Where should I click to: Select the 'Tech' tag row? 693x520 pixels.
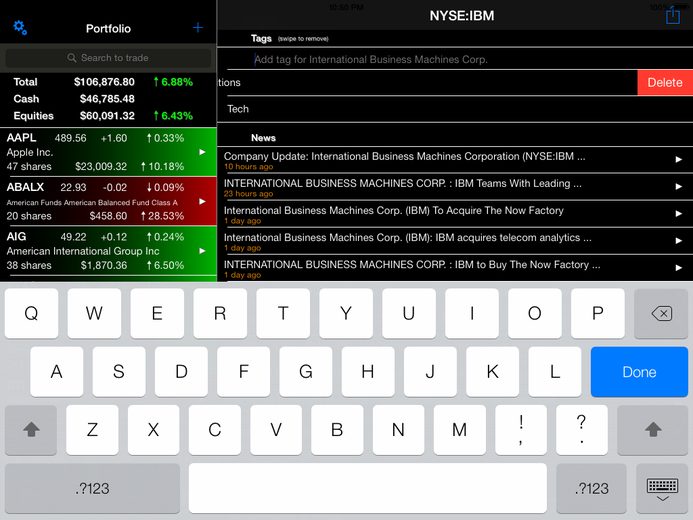(x=455, y=109)
